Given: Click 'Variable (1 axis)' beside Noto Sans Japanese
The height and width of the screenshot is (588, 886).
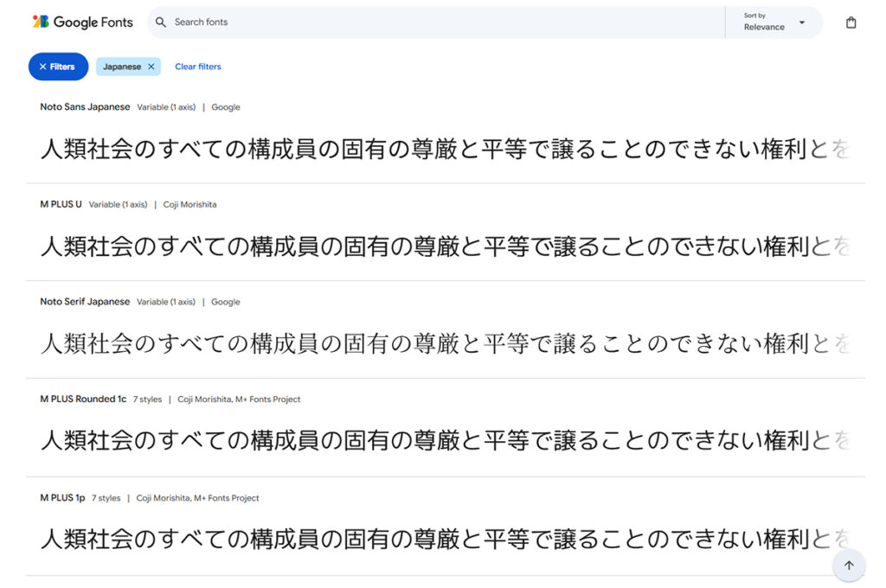Looking at the screenshot, I should click(x=166, y=107).
